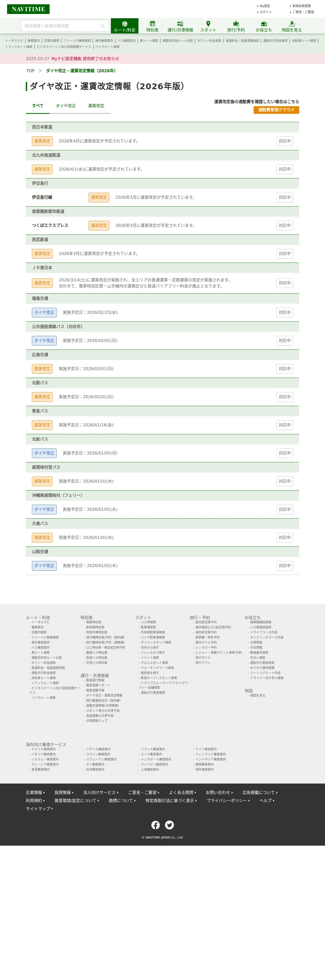Open 渋滞情報マップ footer link
Viewport: 325px width, 980px height.
coord(96,720)
